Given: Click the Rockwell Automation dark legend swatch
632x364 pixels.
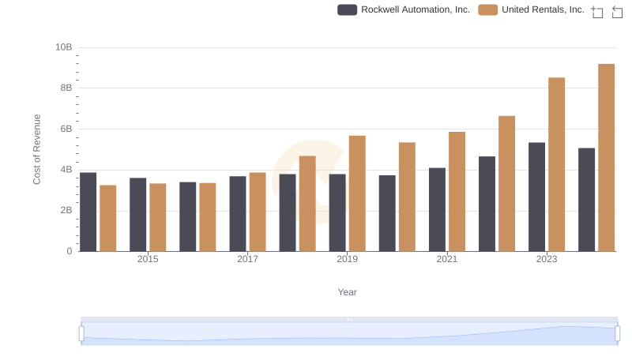Looking at the screenshot, I should [348, 9].
